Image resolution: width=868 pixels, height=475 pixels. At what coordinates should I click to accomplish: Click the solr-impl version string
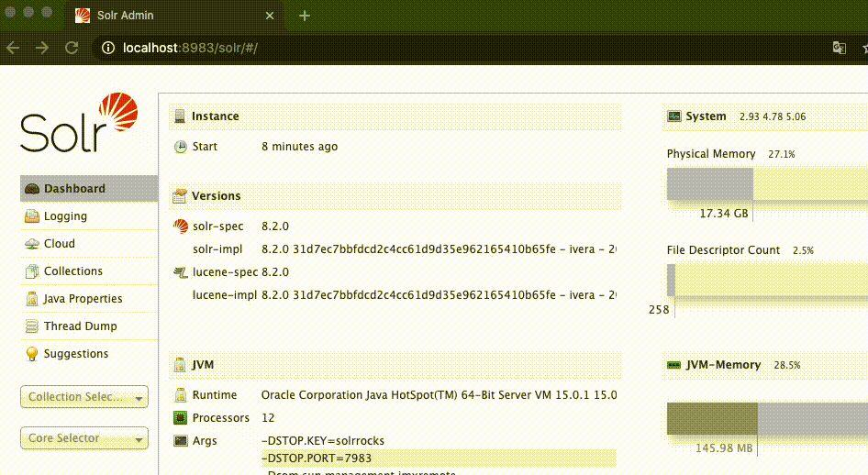439,249
